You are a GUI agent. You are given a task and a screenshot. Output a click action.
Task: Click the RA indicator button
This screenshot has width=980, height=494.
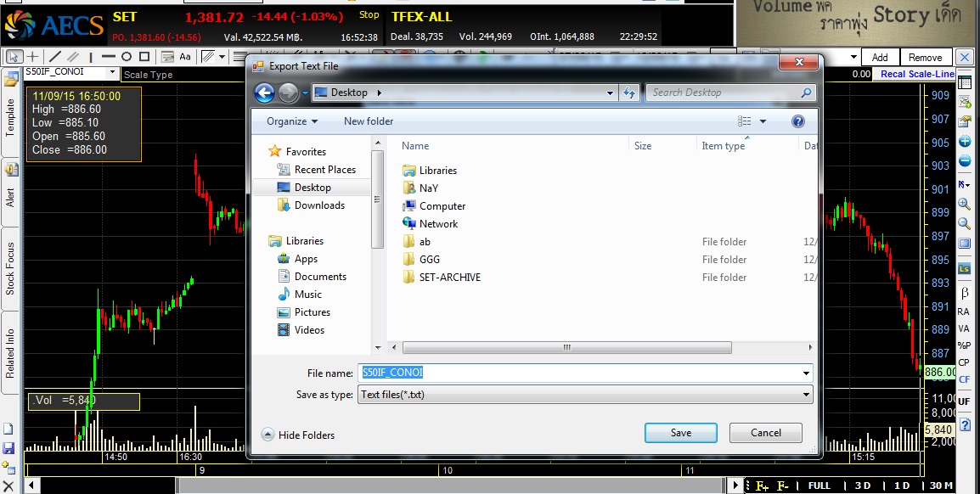pos(964,311)
